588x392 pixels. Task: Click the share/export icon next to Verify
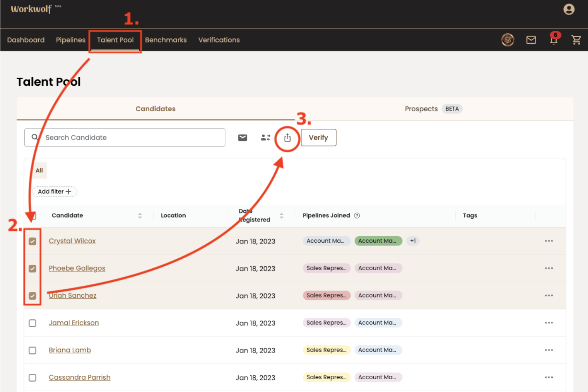coord(287,138)
